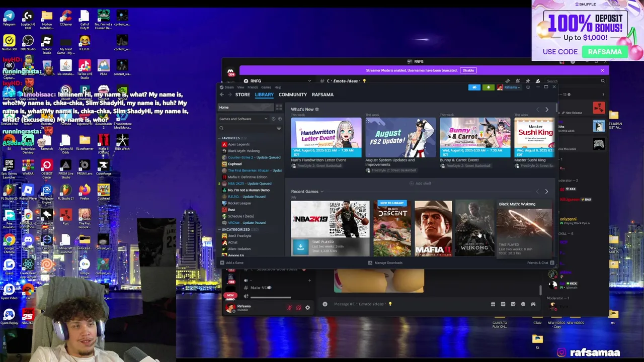This screenshot has width=644, height=362.
Task: Open Rafsama account dropdown
Action: point(510,87)
